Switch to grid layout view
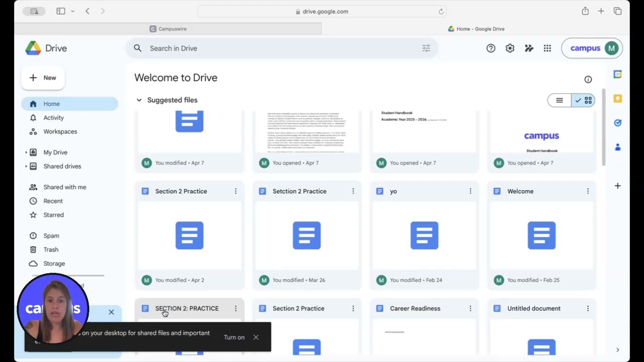Image resolution: width=644 pixels, height=362 pixels. coord(584,101)
